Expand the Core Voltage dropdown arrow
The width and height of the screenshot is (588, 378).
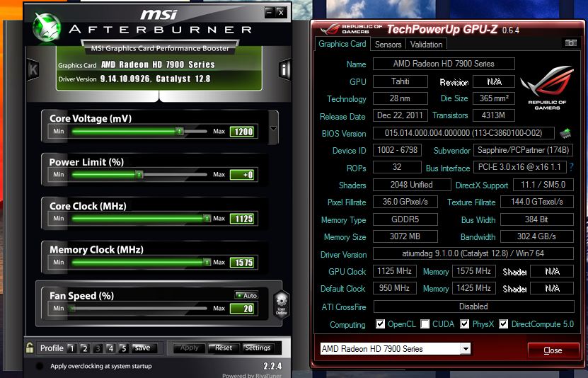(x=273, y=128)
